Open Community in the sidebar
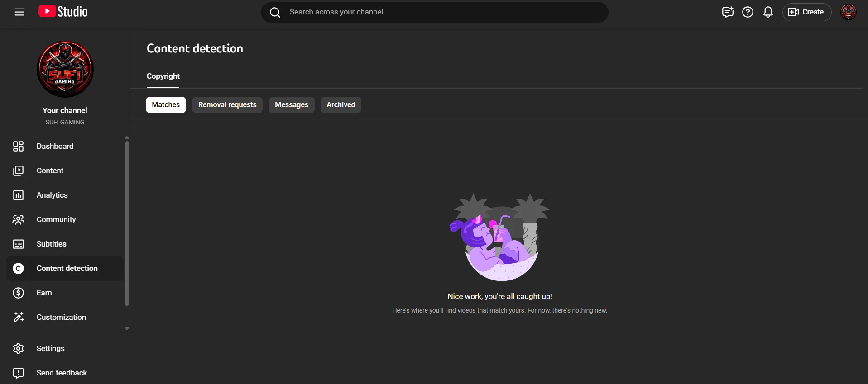 point(65,219)
